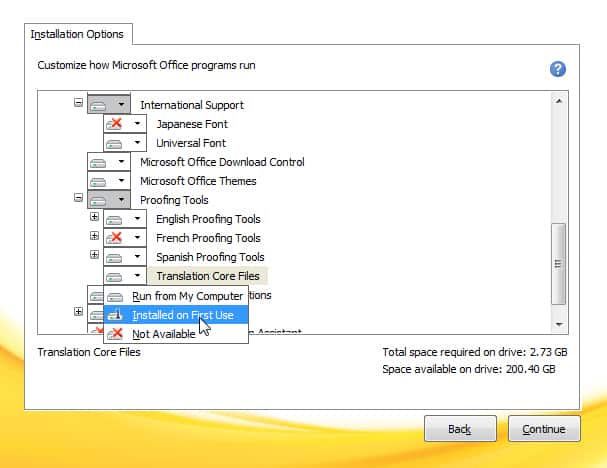Select the French Proofing Tools label

tap(208, 238)
